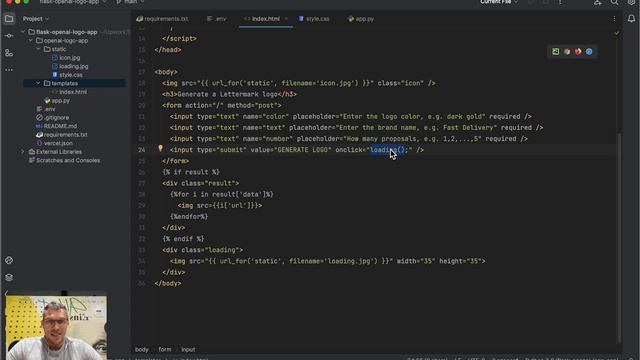The height and width of the screenshot is (360, 640).
Task: Open page in Firefox browser
Action: coord(578,52)
